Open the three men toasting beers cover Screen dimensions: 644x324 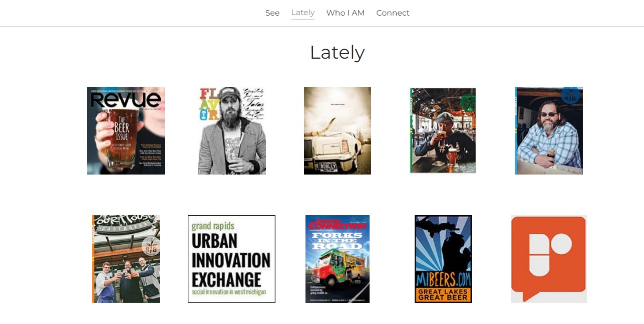[126, 259]
